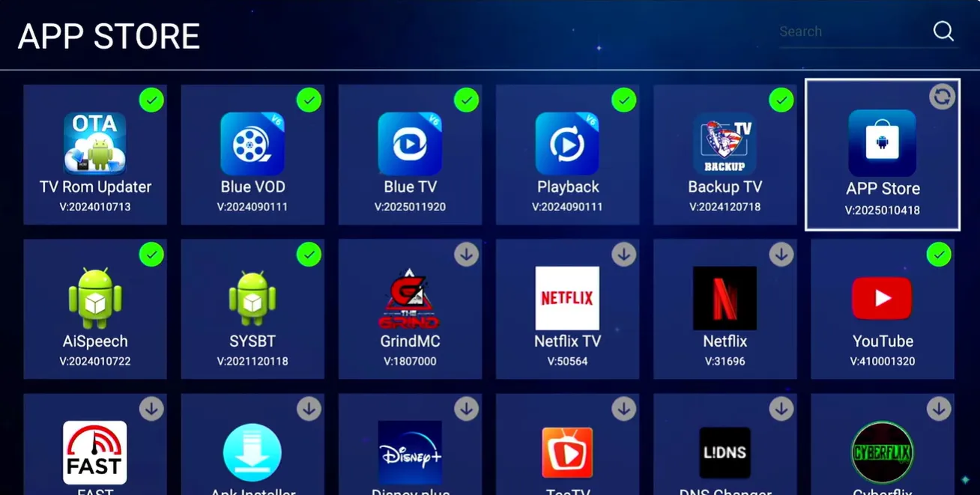Select the LIDNS DNS Changer icon

click(725, 452)
